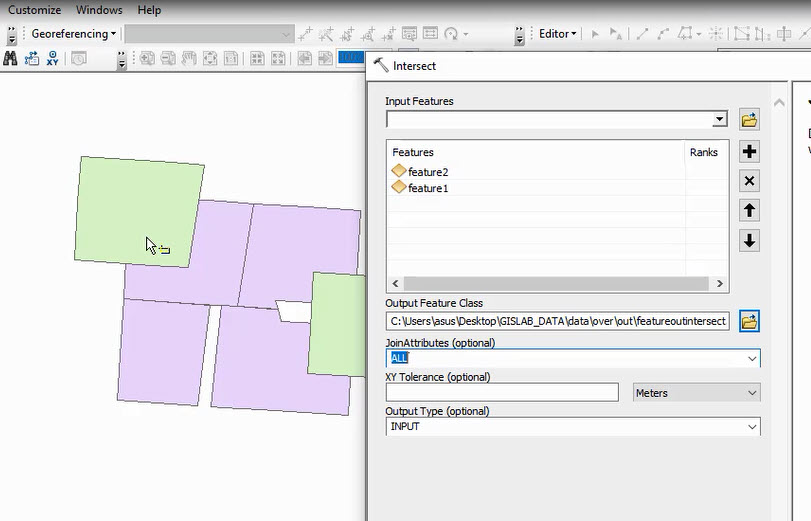Add a feature with the plus button
This screenshot has width=811, height=521.
pos(749,152)
